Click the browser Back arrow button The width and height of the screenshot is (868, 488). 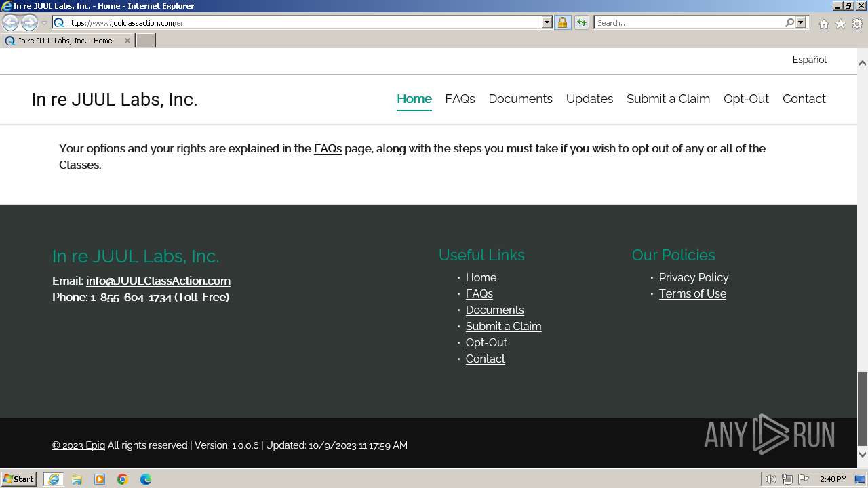coord(11,23)
